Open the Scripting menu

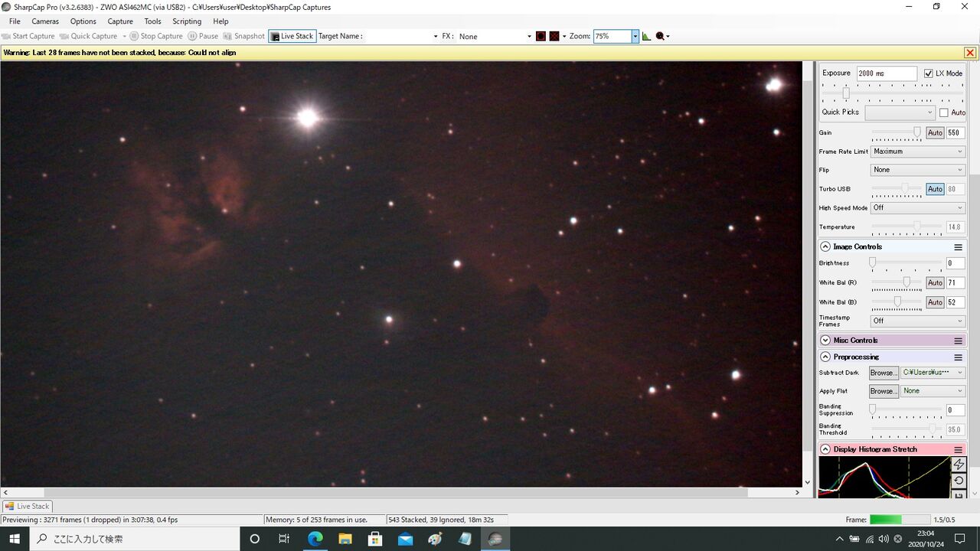187,21
